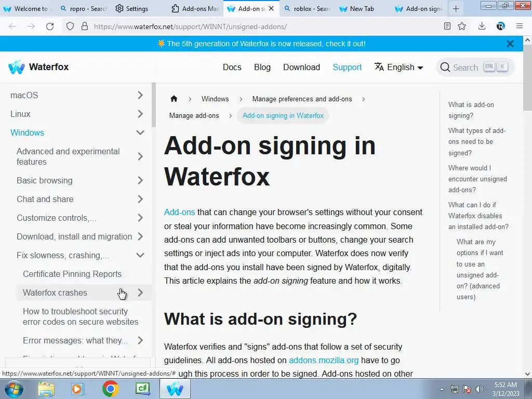Screen dimensions: 532x399
Task: Switch to the New Tab tab
Action: tap(362, 8)
